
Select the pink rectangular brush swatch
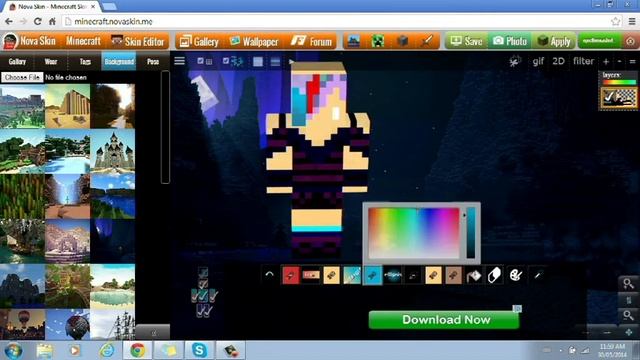pyautogui.click(x=311, y=275)
